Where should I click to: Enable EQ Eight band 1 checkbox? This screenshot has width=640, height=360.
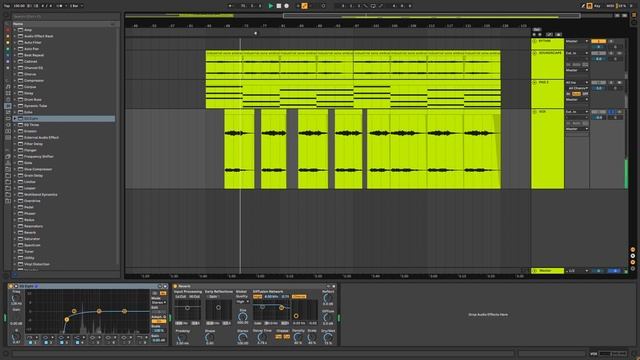click(x=30, y=343)
